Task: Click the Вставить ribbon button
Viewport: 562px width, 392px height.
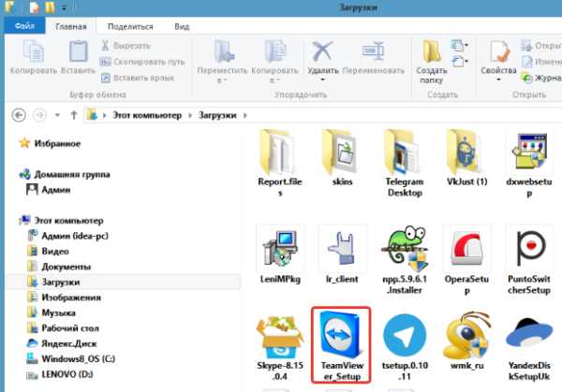Action: tap(78, 56)
